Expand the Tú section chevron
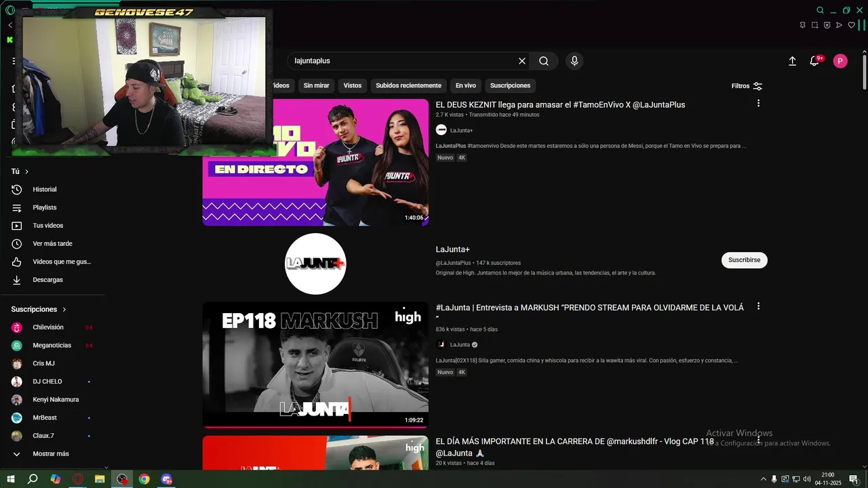Screen dimensions: 868x488 pos(26,171)
